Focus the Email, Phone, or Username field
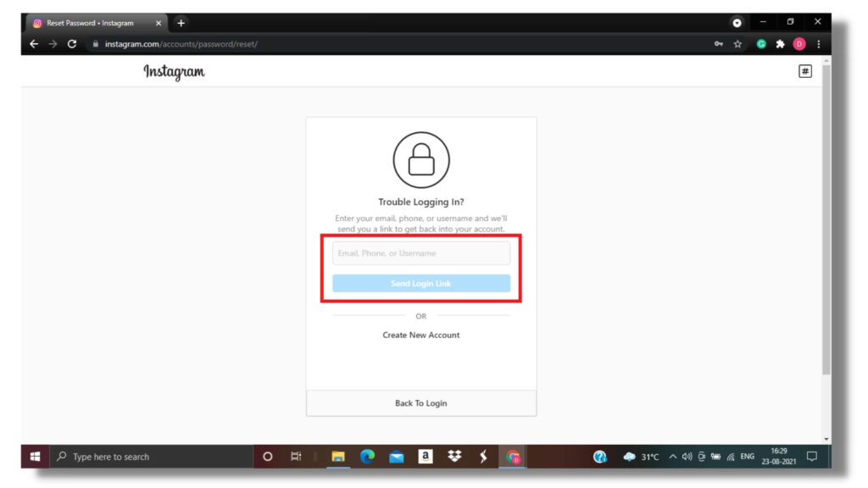Viewport: 868px width, 488px height. (420, 252)
